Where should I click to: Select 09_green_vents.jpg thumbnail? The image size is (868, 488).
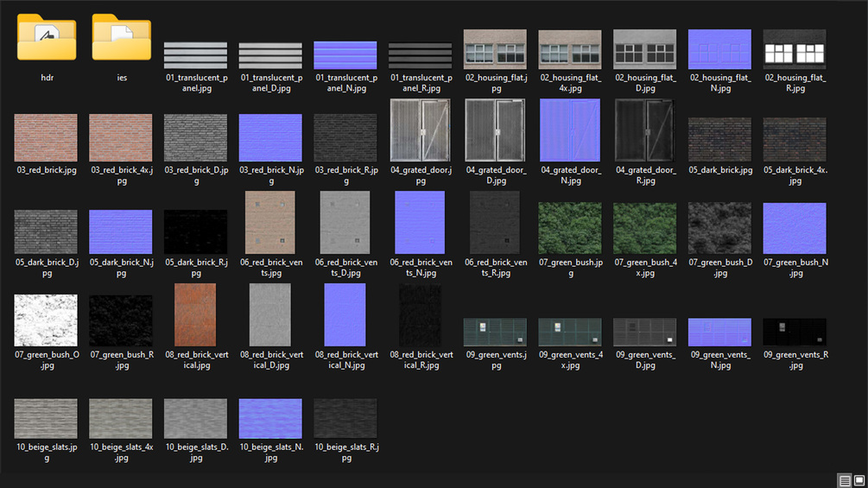tap(495, 332)
